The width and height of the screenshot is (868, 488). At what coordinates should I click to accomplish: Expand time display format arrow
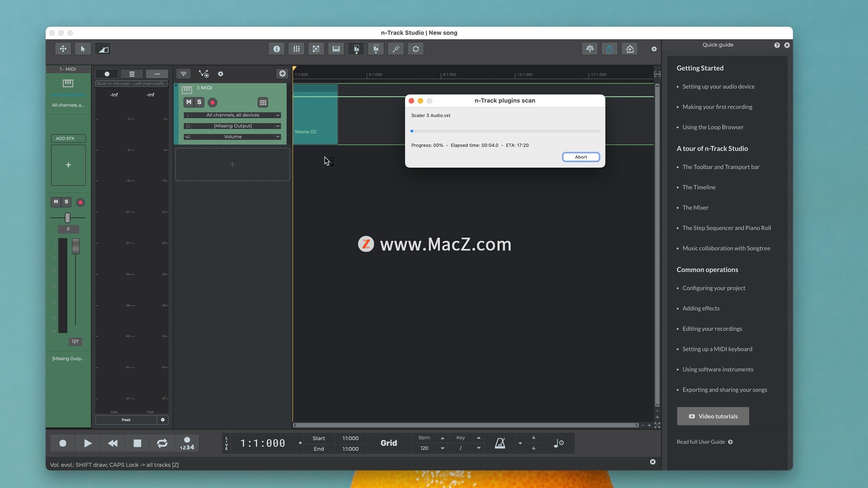coord(300,443)
